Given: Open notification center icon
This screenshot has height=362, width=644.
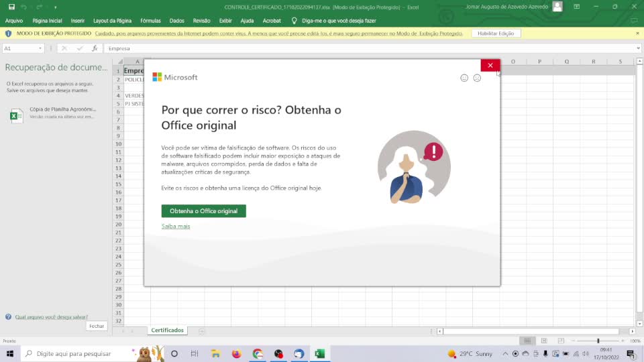Looking at the screenshot, I should click(x=631, y=354).
